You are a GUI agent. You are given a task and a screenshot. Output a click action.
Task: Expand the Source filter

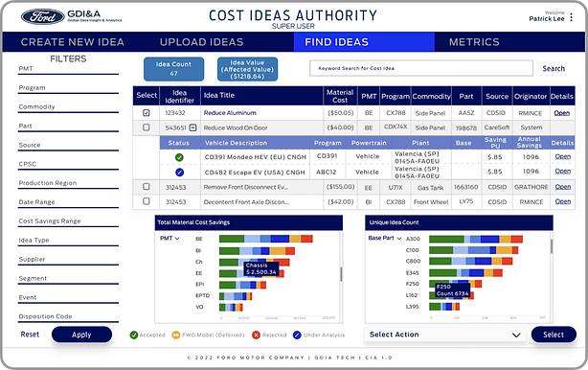point(68,146)
